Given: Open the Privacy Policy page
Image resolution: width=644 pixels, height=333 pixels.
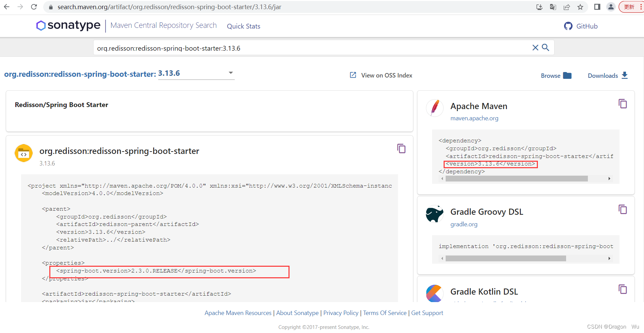Looking at the screenshot, I should click(x=341, y=313).
